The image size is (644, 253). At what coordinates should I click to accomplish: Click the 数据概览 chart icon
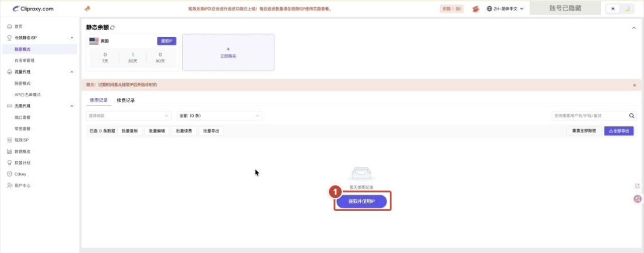pos(10,151)
